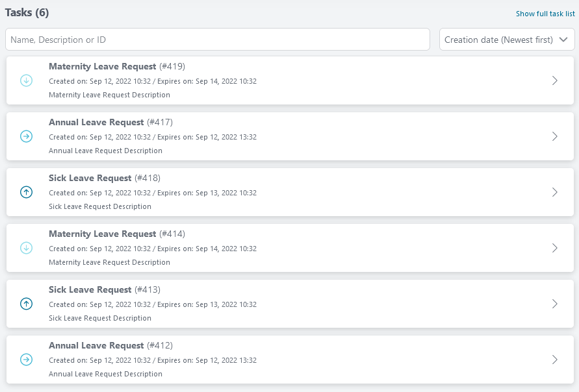This screenshot has height=392, width=579.
Task: Click down-arrow priority icon of task #414
Action: [x=26, y=248]
